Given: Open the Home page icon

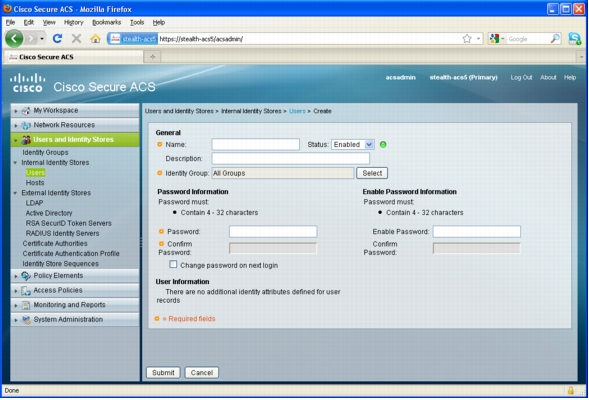Looking at the screenshot, I should tap(95, 38).
